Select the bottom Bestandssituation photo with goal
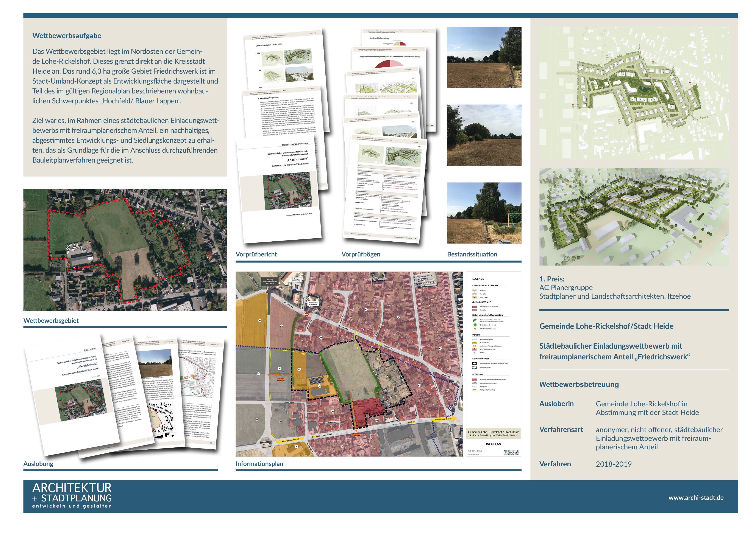This screenshot has height=534, width=756. coord(484,213)
